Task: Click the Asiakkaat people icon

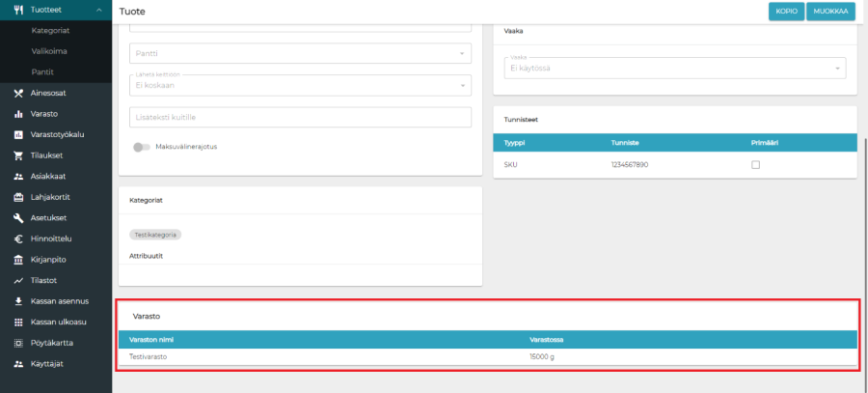Action: pyautogui.click(x=18, y=177)
